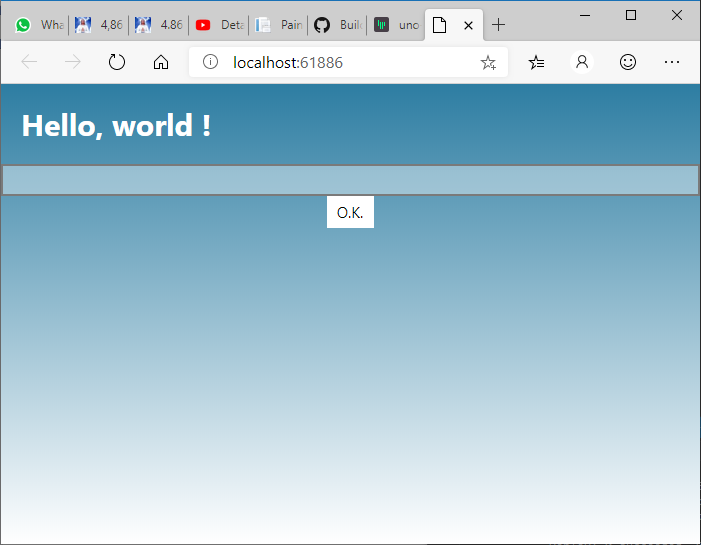Switch to the GitHub Build tab
Screen dimensions: 701x545
pyautogui.click(x=338, y=25)
